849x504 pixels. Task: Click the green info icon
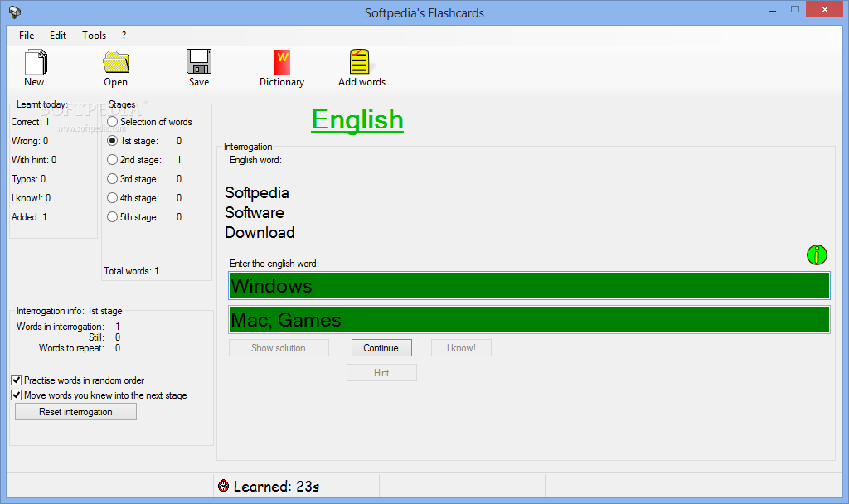817,254
